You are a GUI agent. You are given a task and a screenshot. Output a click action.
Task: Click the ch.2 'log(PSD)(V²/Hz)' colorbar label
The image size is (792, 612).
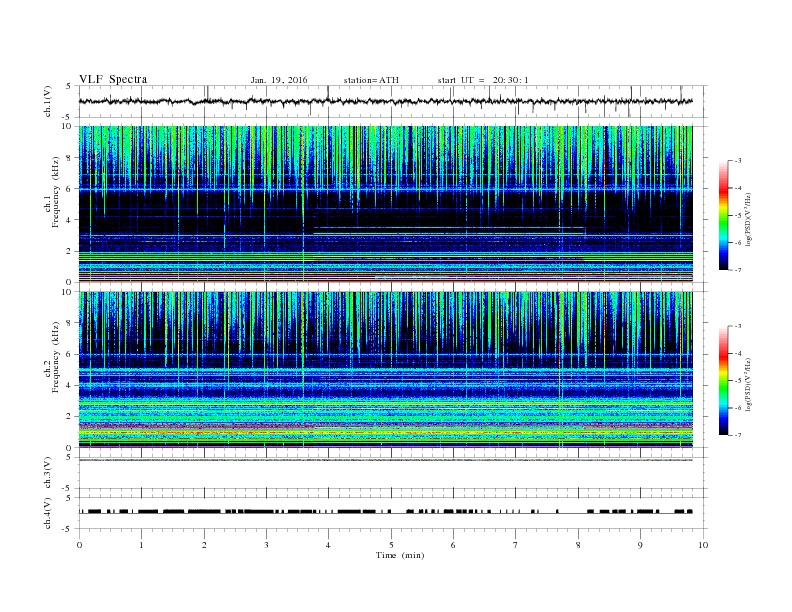(x=749, y=384)
